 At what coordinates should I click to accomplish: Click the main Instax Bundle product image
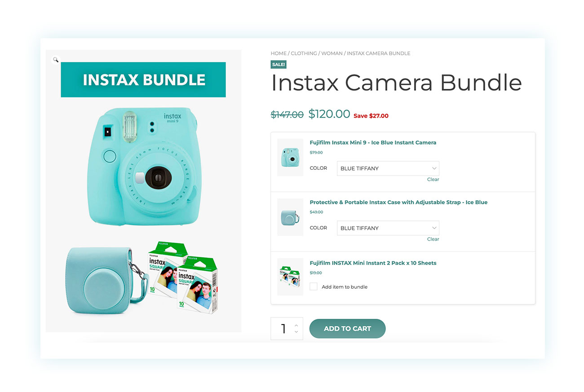144,191
